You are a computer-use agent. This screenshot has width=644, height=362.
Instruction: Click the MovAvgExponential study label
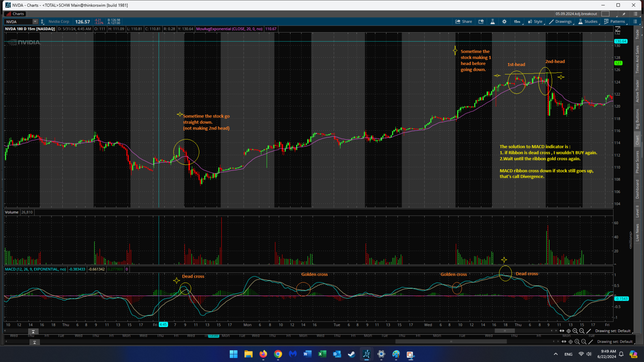pyautogui.click(x=229, y=29)
